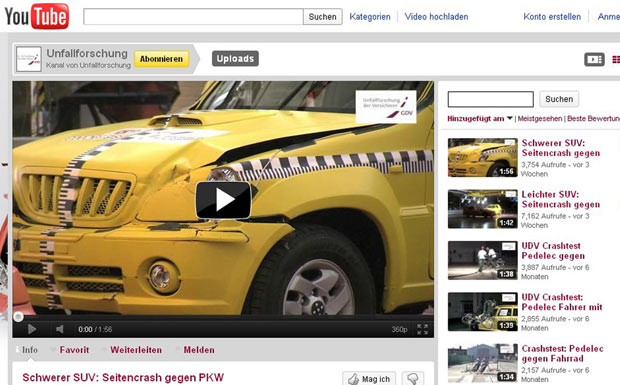The image size is (620, 385).
Task: Click the channel Suchen button
Action: point(559,99)
